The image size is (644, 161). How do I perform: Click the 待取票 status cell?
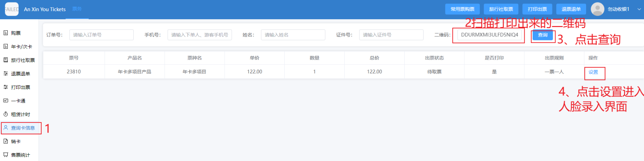coord(434,72)
